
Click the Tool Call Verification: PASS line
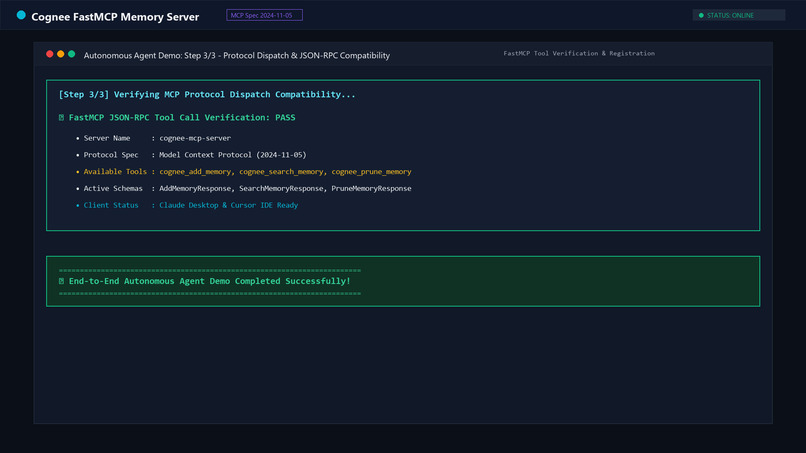182,118
